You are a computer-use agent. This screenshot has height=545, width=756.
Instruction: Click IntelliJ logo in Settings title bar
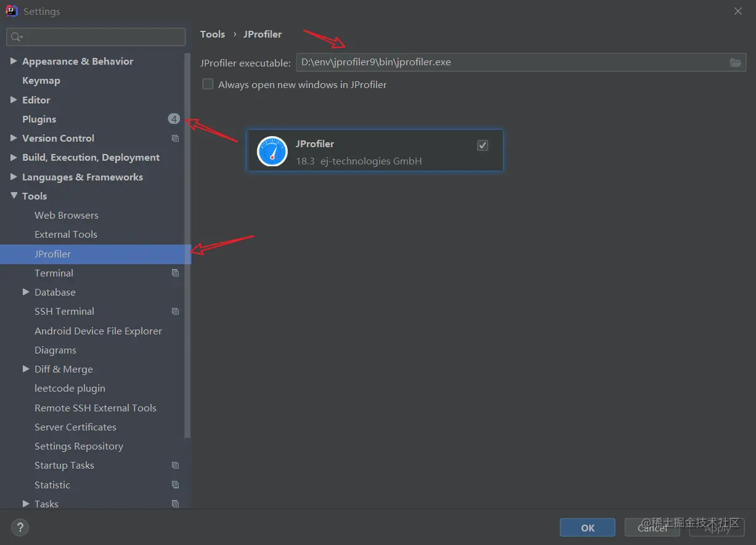click(12, 11)
